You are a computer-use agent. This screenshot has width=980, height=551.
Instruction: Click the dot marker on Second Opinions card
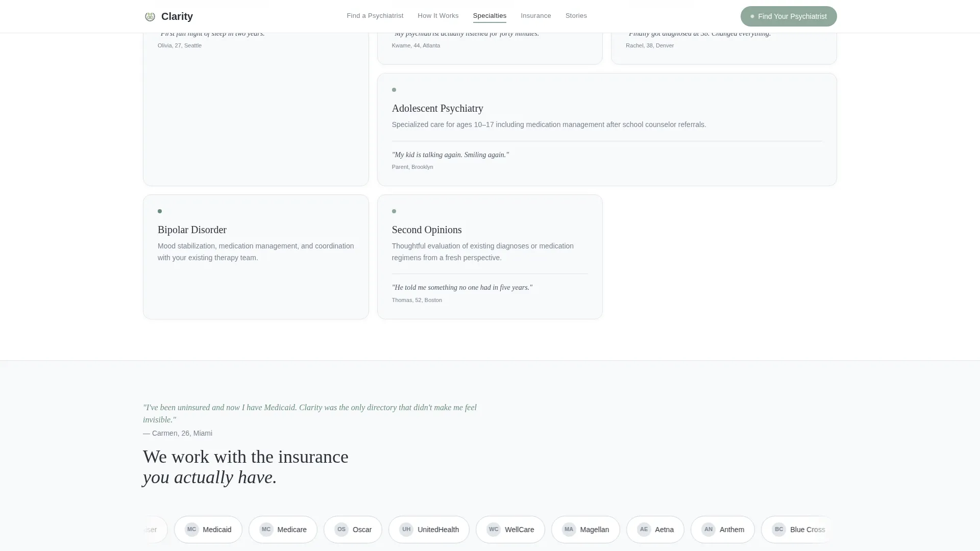point(394,211)
